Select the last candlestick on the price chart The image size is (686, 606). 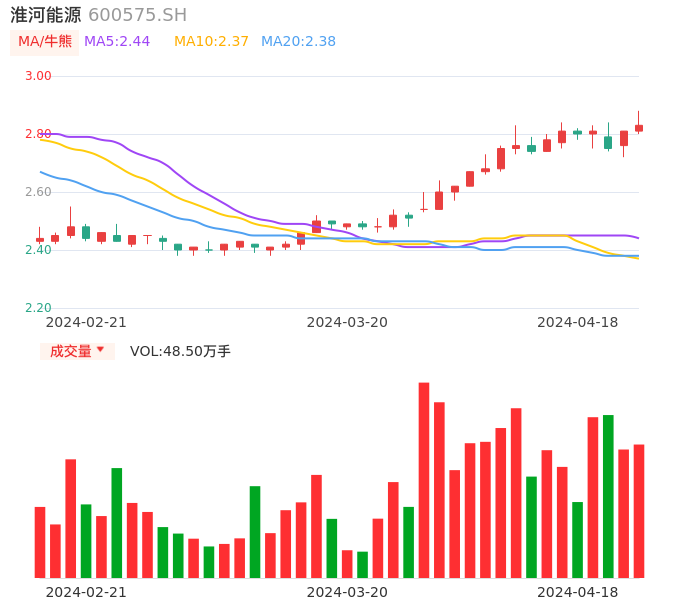(639, 123)
